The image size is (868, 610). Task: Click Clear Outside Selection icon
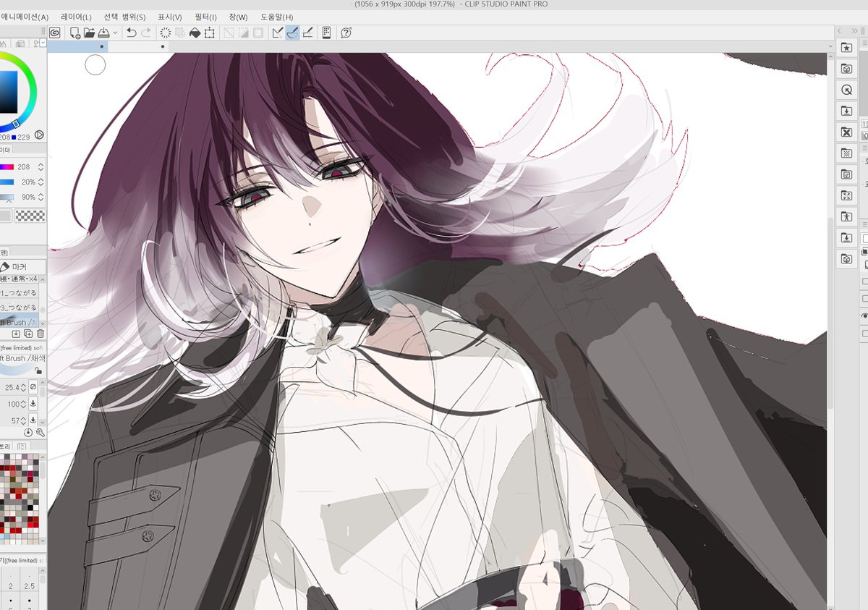tap(180, 33)
